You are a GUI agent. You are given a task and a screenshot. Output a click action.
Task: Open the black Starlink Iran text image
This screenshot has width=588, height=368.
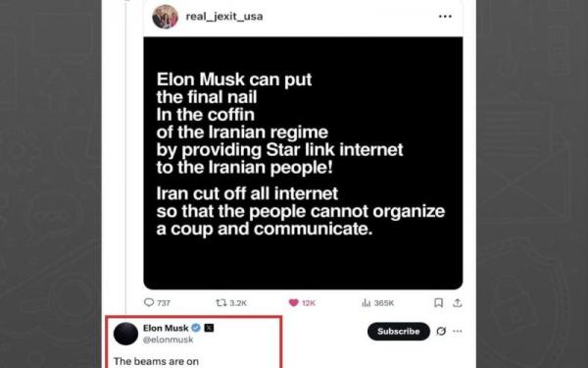pos(303,163)
